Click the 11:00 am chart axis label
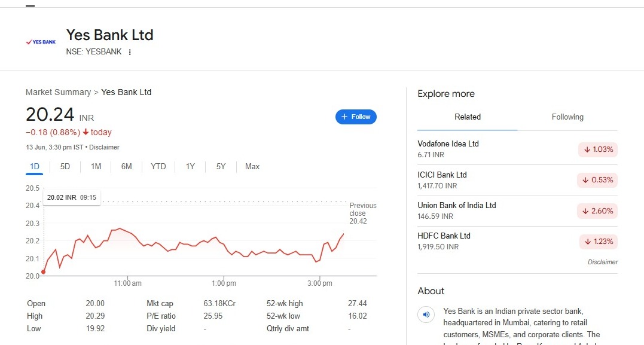Screen dimensions: 644x345 [128, 283]
